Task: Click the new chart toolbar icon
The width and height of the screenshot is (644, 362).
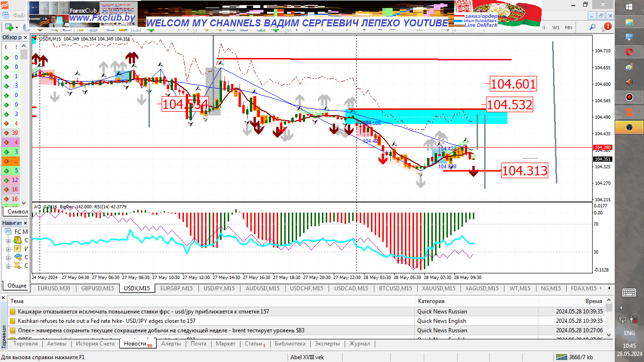Action: (8, 27)
